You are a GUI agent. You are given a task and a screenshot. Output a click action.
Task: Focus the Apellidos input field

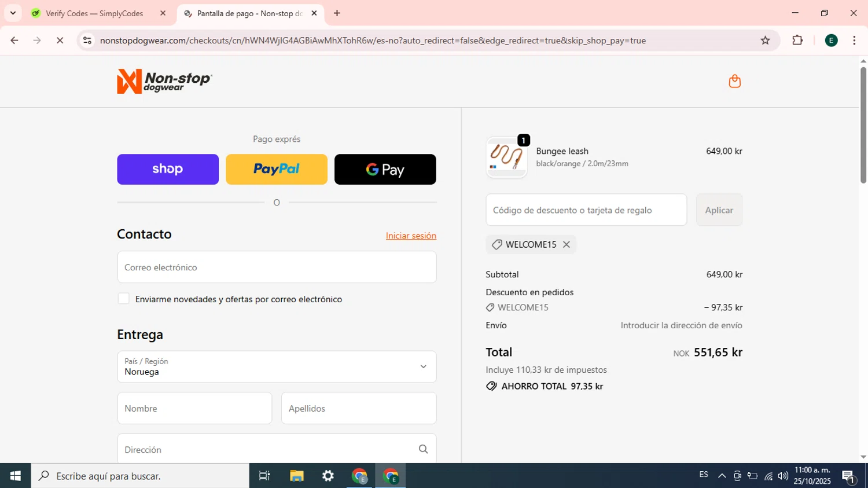359,408
